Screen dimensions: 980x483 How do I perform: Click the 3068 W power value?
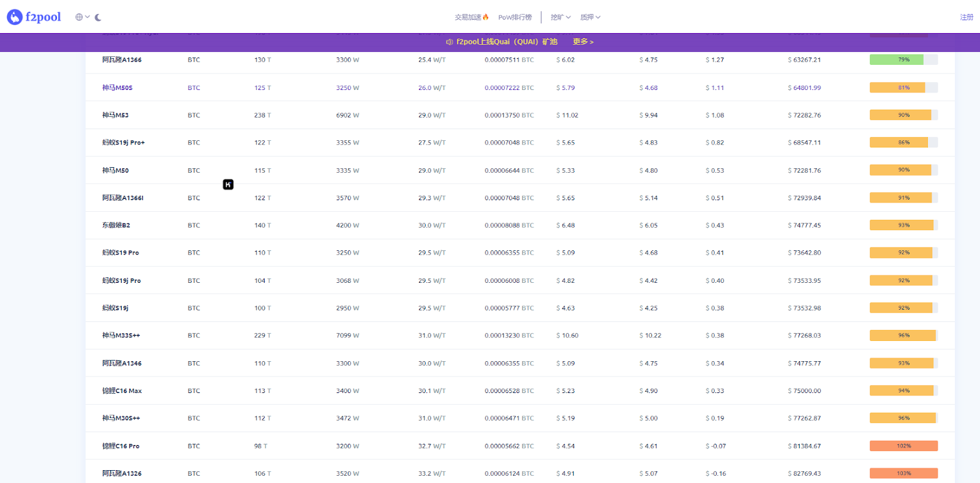(x=347, y=280)
